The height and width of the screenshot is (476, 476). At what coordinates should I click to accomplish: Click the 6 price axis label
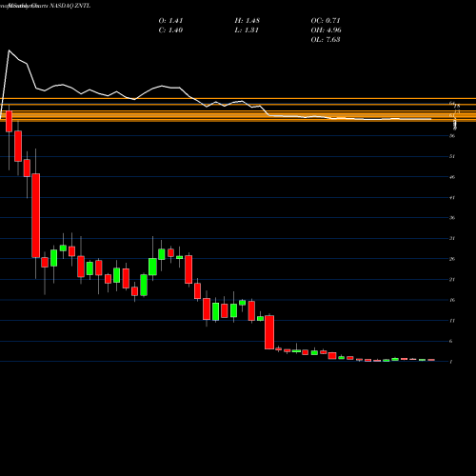click(451, 342)
